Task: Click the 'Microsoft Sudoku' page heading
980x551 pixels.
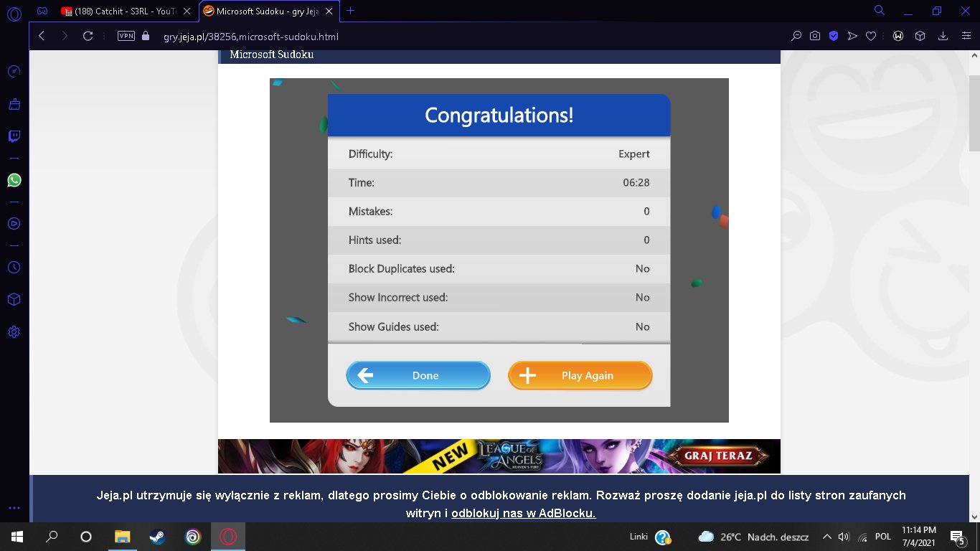Action: click(x=272, y=55)
